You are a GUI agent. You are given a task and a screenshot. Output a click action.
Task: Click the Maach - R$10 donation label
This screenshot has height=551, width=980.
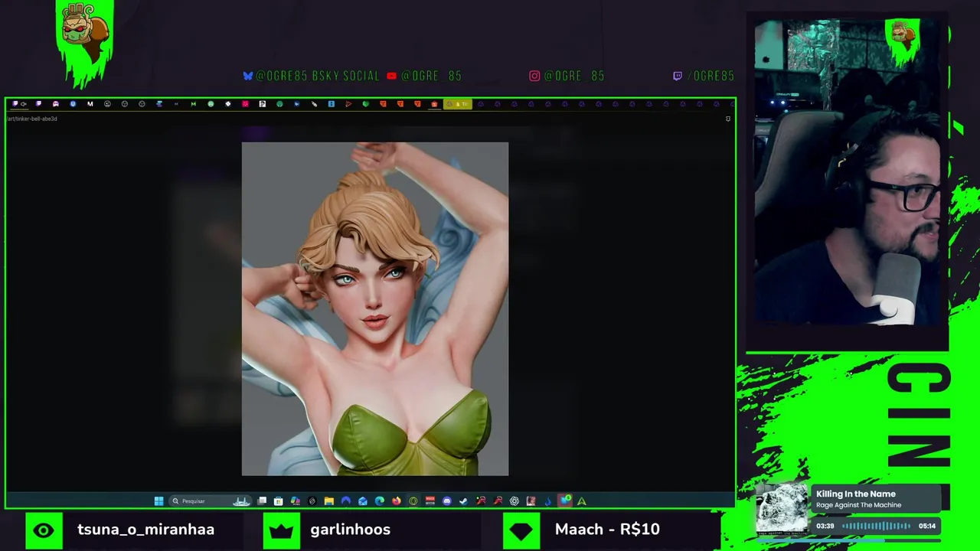tap(607, 529)
